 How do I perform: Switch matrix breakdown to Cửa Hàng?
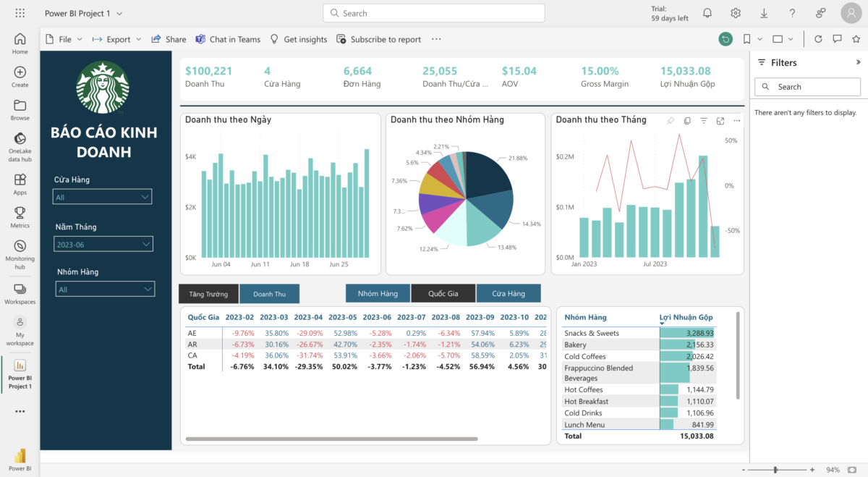click(x=509, y=294)
